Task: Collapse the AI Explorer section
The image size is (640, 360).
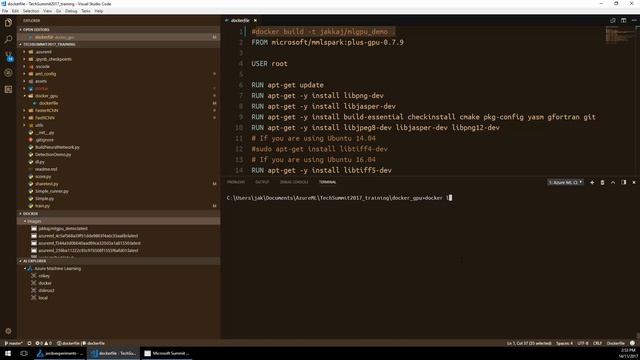Action: [x=118, y=261]
